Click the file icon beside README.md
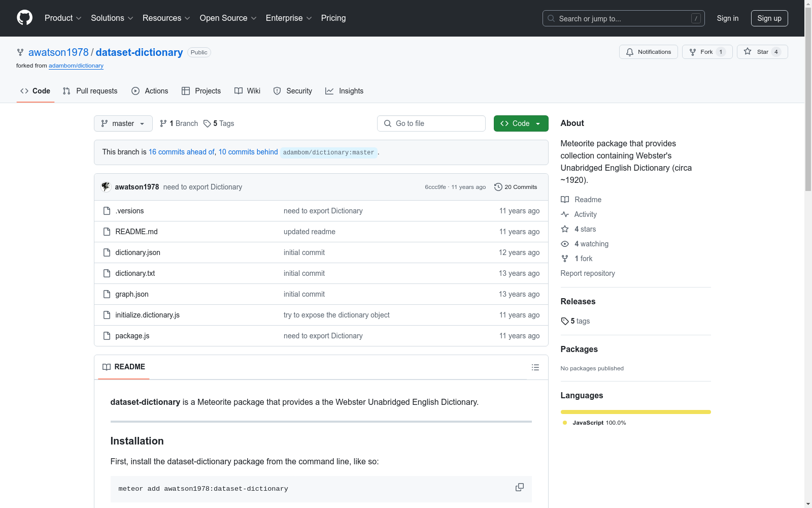Screen dimensions: 812x508 107,232
